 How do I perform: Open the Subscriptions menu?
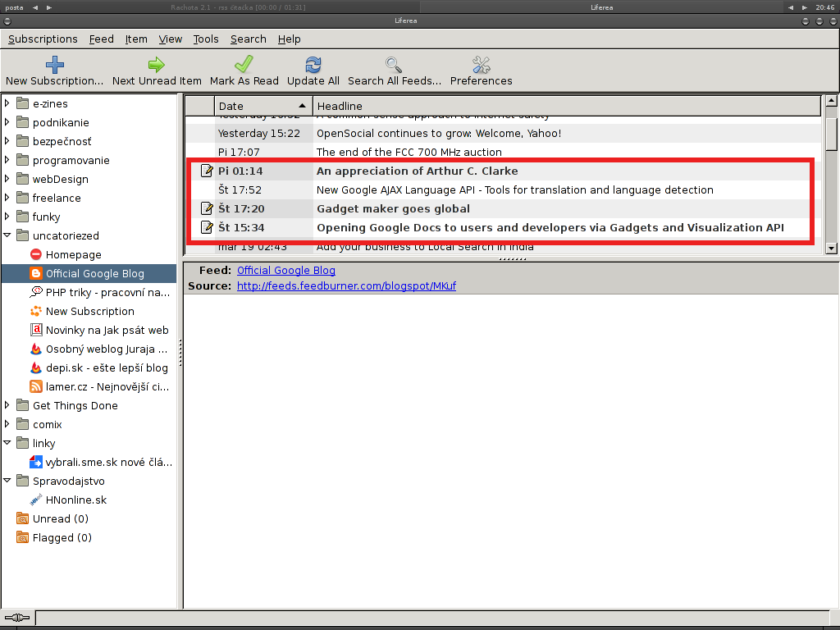(x=43, y=39)
